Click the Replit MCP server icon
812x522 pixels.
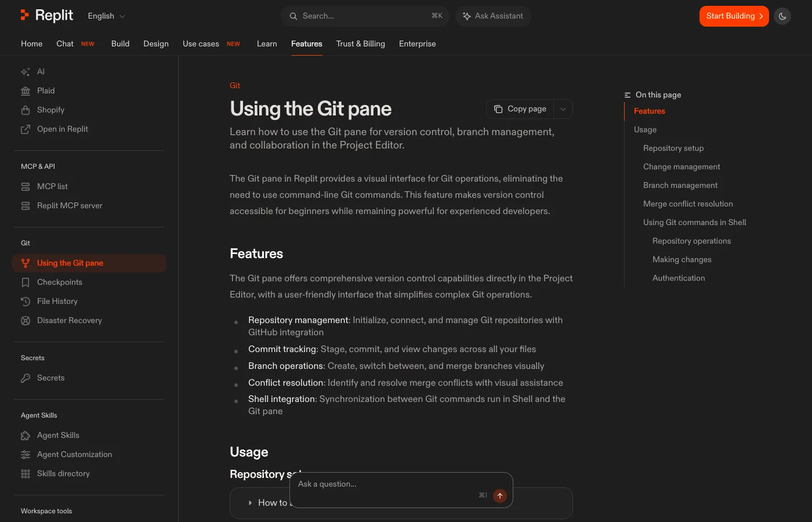tap(26, 206)
